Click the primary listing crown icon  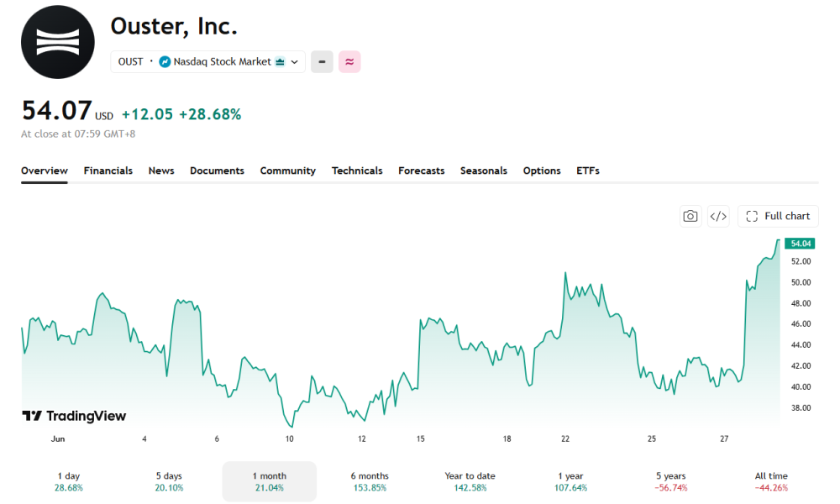(x=280, y=61)
